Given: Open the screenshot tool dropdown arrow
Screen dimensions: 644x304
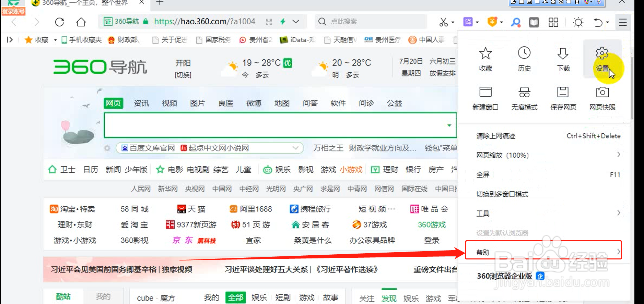Looking at the screenshot, I should [453, 22].
